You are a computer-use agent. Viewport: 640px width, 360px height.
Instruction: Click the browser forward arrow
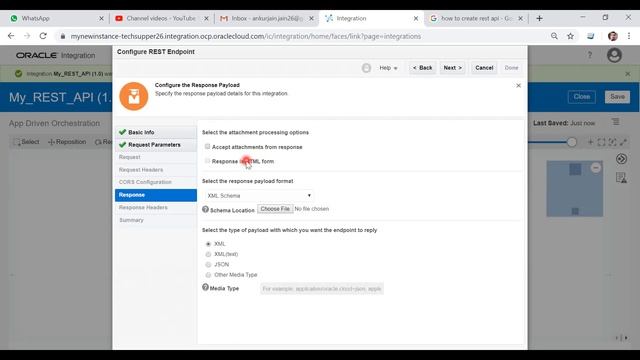point(27,36)
